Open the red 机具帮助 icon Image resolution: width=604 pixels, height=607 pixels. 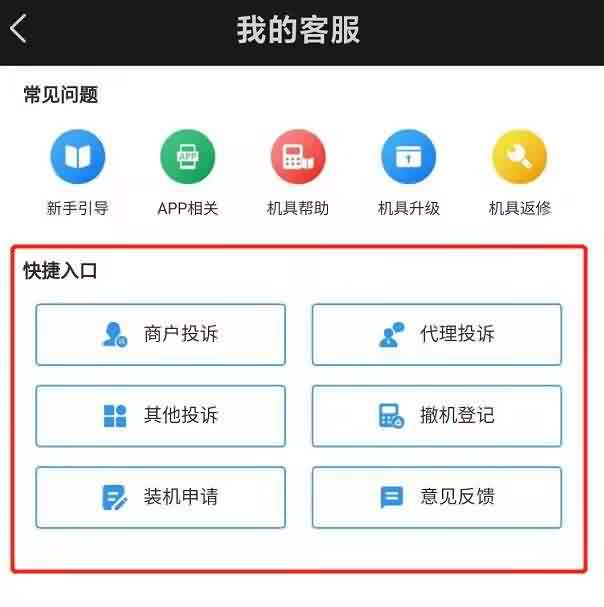[298, 157]
